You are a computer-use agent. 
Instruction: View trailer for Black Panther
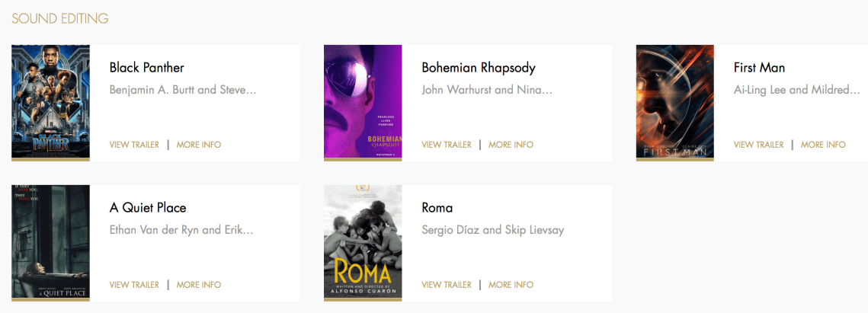pyautogui.click(x=134, y=145)
